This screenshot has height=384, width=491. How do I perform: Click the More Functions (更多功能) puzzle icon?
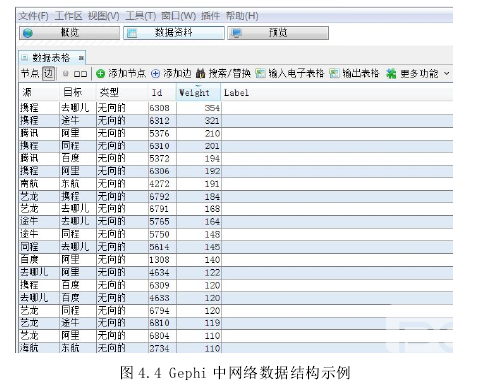pyautogui.click(x=391, y=73)
